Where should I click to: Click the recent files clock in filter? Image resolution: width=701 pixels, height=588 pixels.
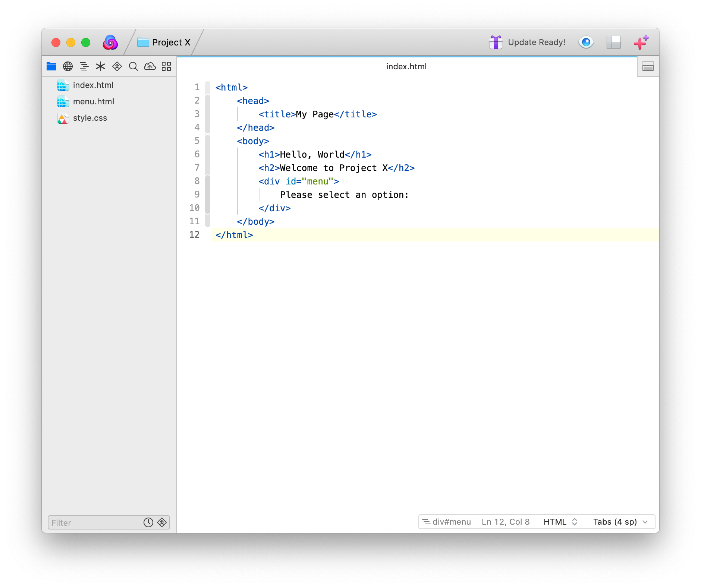pyautogui.click(x=148, y=522)
